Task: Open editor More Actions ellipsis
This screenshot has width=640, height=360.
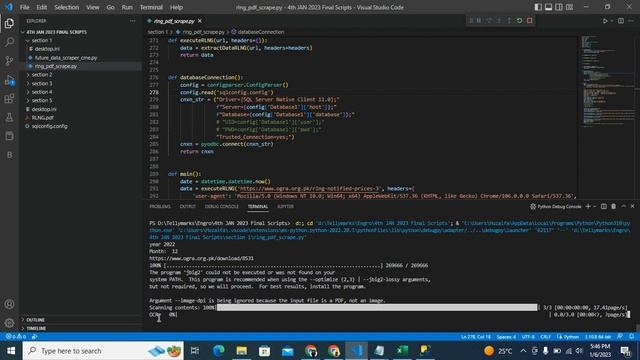Action: point(631,21)
